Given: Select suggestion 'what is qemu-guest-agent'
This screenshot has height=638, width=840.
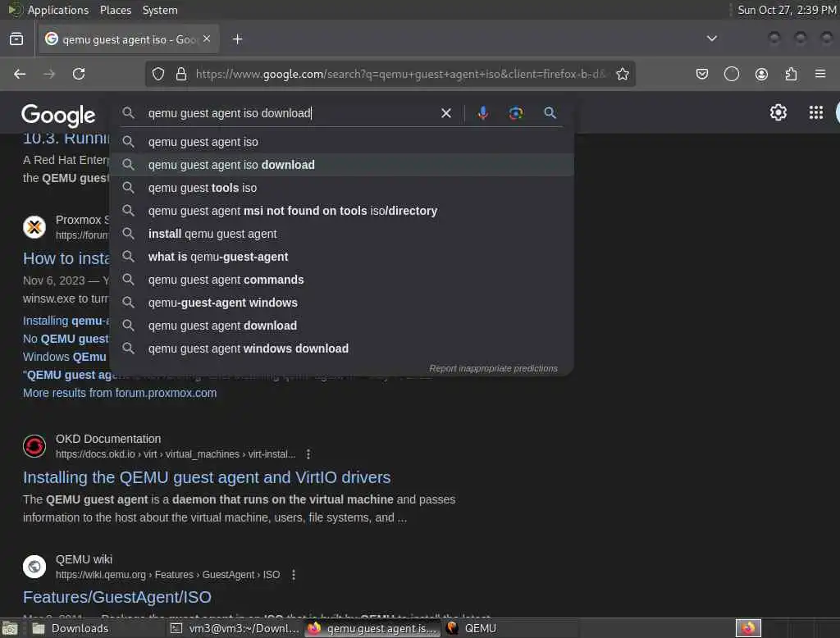Looking at the screenshot, I should pos(342,257).
